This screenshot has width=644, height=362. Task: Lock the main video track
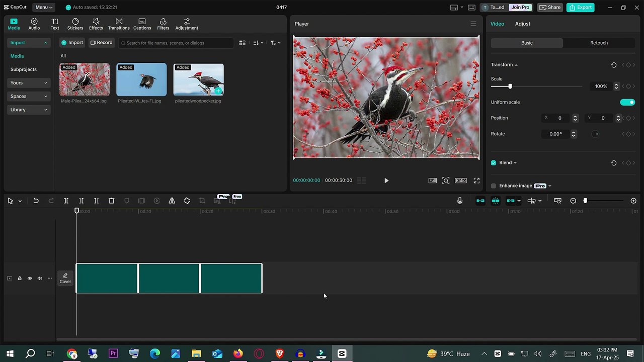[20, 279]
